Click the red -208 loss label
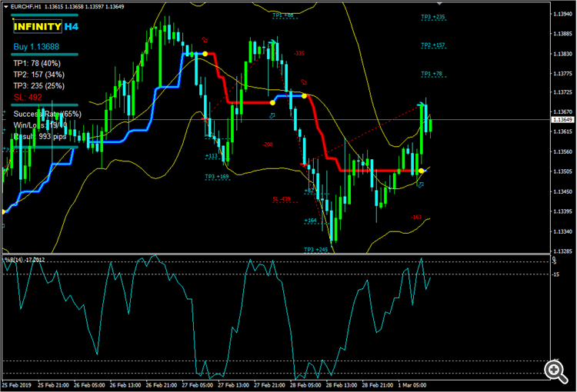This screenshot has height=392, width=577. coord(268,145)
